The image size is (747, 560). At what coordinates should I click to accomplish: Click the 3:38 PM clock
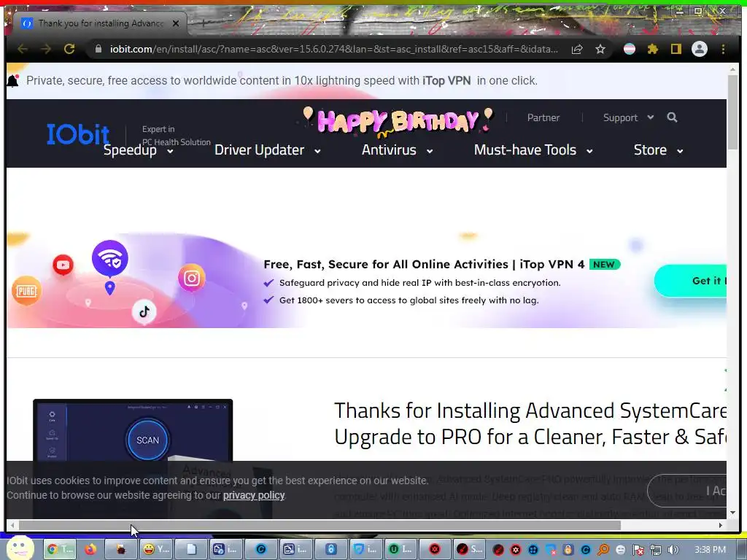(710, 550)
